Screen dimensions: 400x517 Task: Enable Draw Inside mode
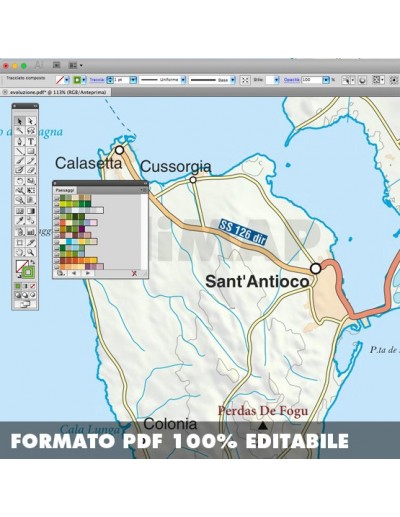pyautogui.click(x=32, y=295)
